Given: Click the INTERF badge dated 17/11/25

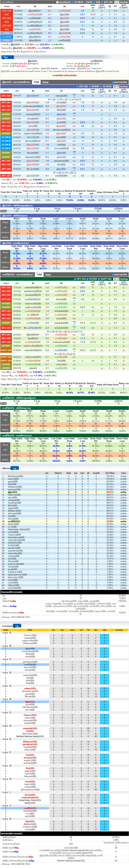Looking at the screenshot, I should 6,119.
